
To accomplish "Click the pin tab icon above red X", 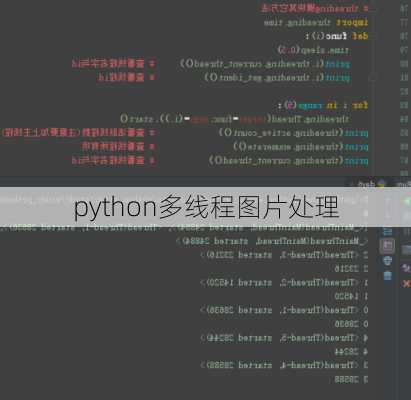I will [x=406, y=268].
